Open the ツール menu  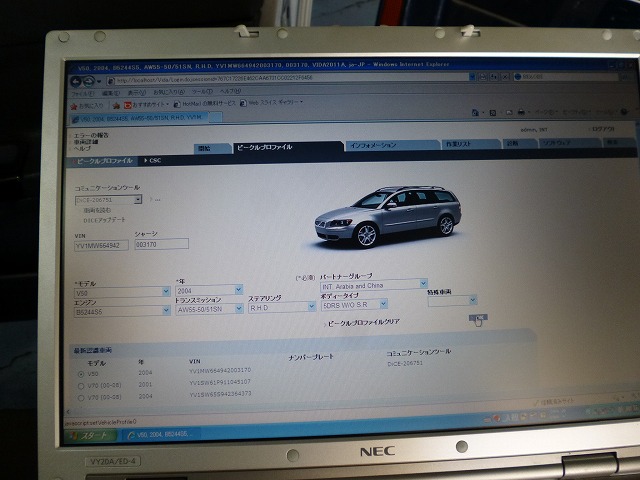pyautogui.click(x=202, y=91)
